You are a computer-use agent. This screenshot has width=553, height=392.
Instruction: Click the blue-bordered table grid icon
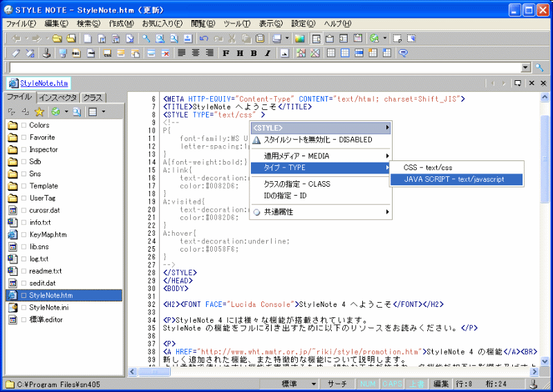point(345,53)
